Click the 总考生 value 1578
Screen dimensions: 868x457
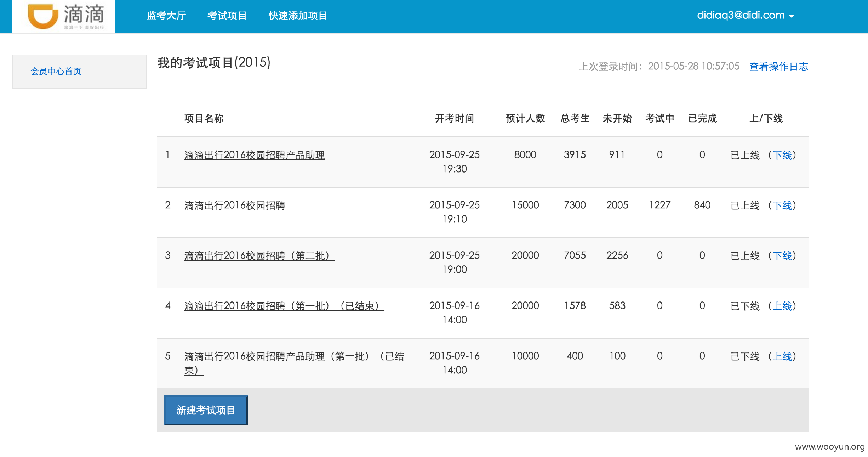575,306
